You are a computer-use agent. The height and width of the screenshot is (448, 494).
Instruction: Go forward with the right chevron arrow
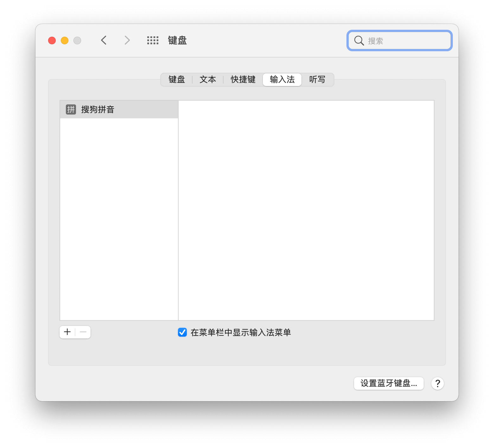tap(127, 40)
